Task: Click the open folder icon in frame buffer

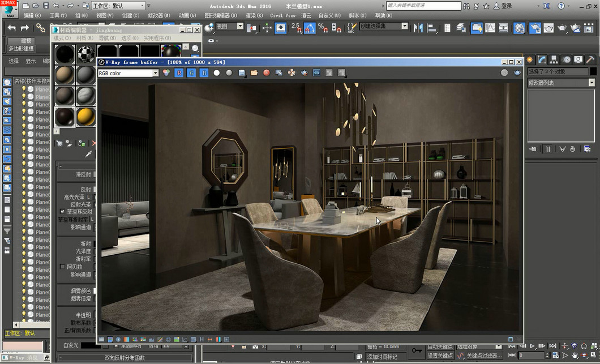Action: pos(254,73)
